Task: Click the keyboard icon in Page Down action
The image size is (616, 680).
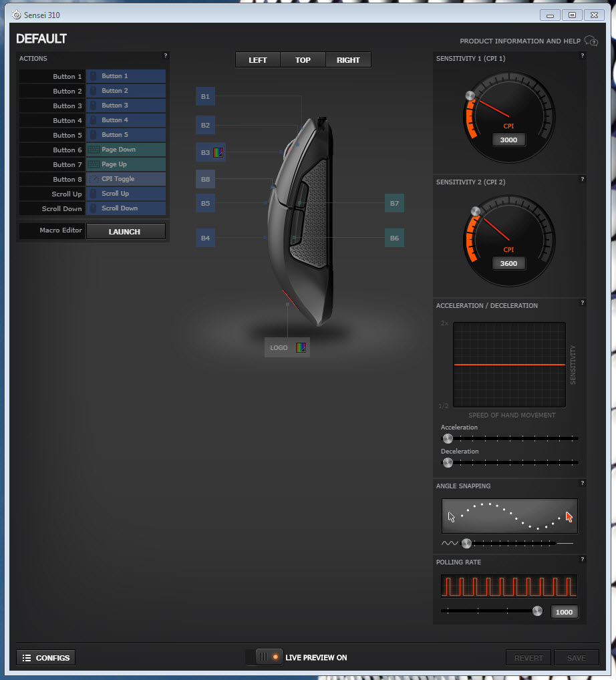Action: [x=94, y=150]
